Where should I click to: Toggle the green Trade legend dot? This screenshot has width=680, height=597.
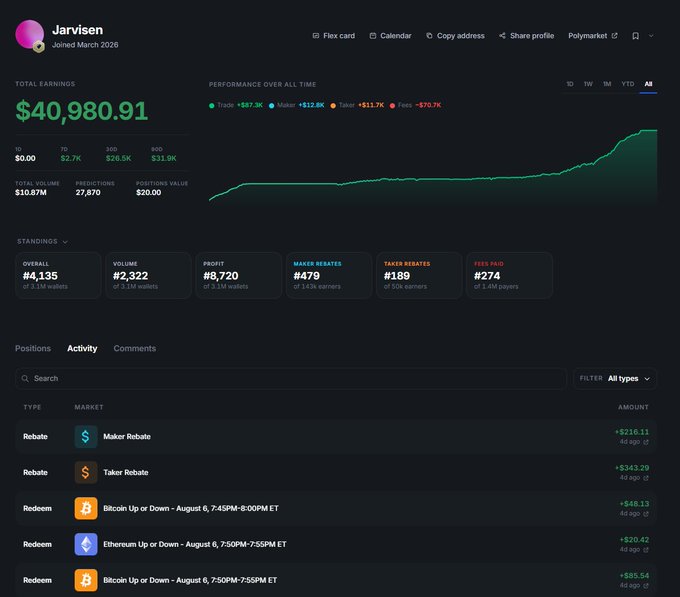(212, 105)
